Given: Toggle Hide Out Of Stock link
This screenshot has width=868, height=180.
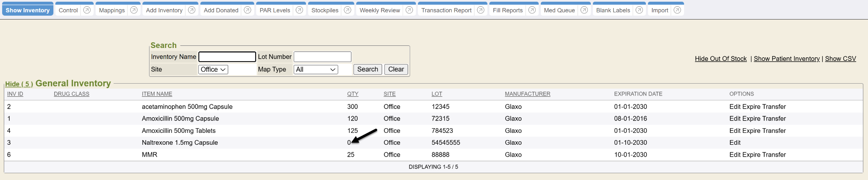Looking at the screenshot, I should 721,59.
